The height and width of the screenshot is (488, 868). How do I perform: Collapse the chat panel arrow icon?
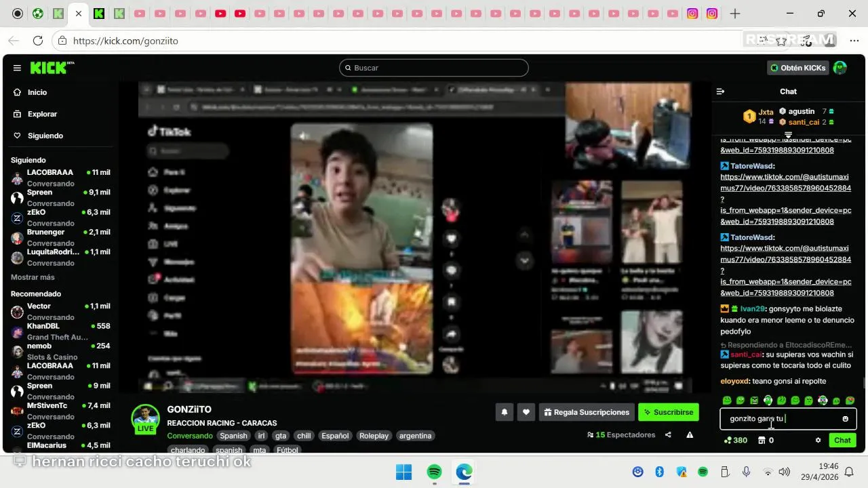click(721, 91)
